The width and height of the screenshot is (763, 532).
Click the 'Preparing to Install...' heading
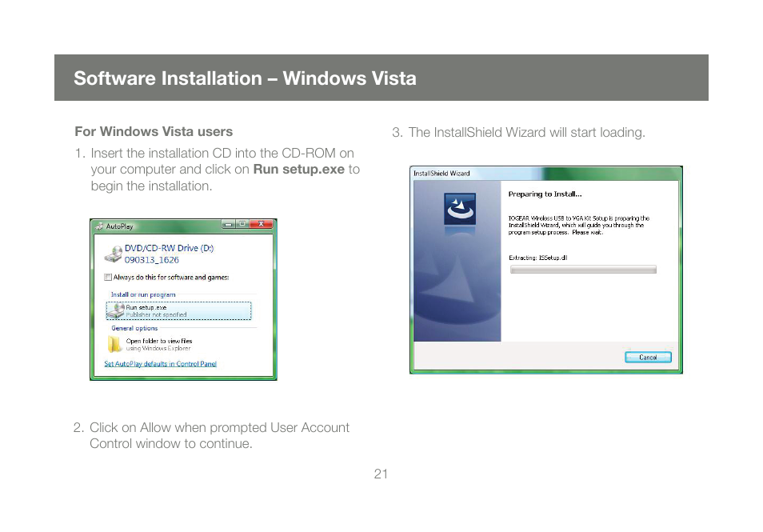(x=545, y=194)
